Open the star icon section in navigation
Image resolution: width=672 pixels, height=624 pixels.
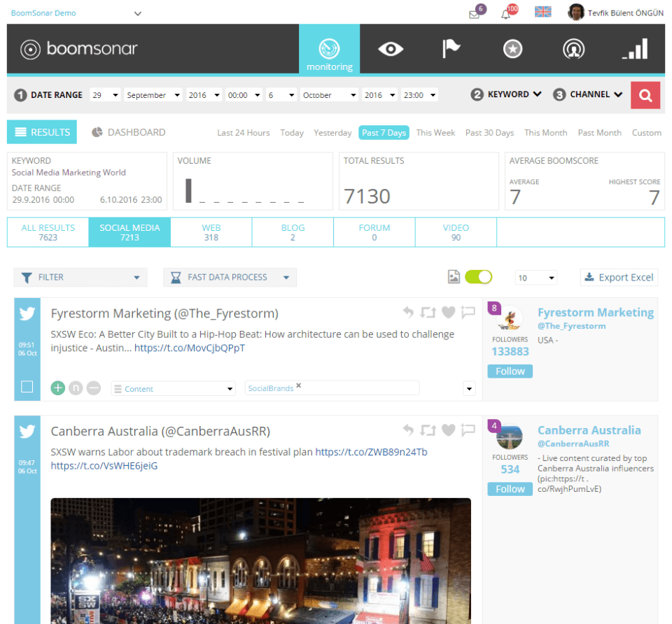tap(512, 49)
